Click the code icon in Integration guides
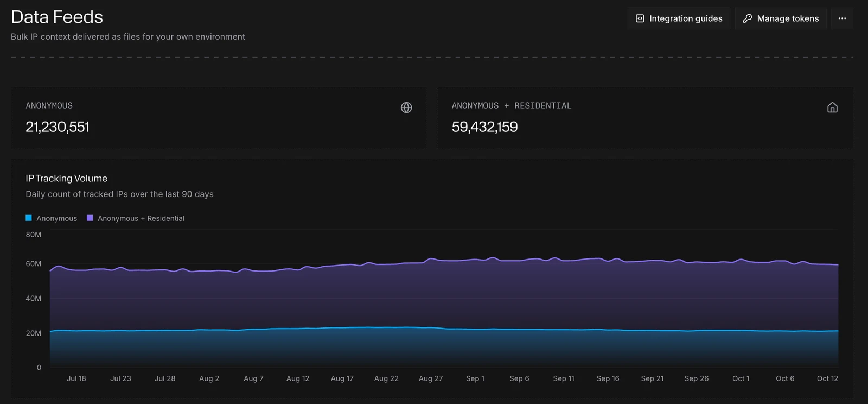The image size is (868, 404). (640, 18)
